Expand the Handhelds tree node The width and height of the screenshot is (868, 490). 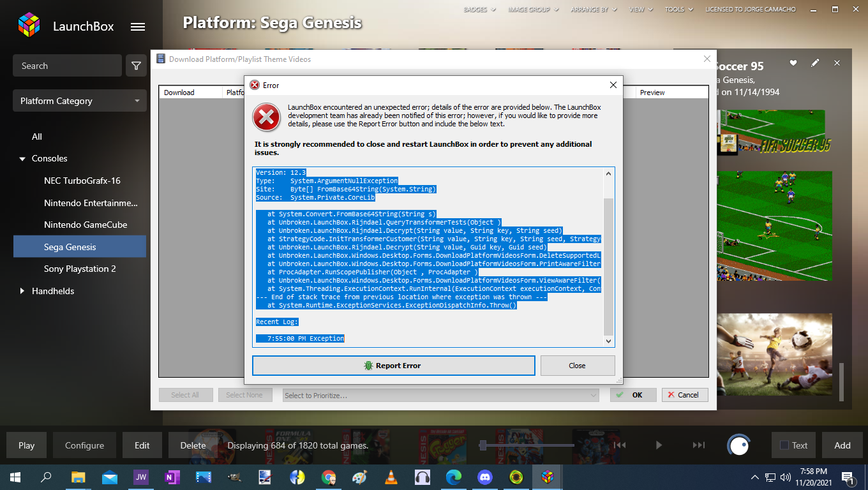[x=22, y=291]
